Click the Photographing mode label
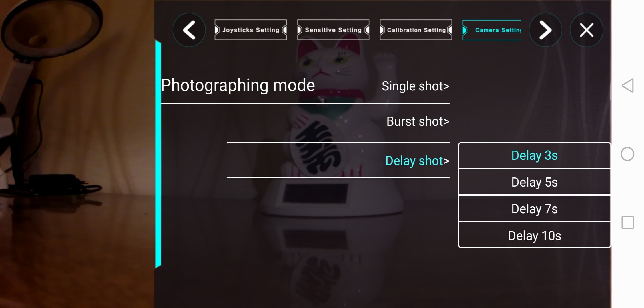The image size is (644, 308). [x=238, y=85]
